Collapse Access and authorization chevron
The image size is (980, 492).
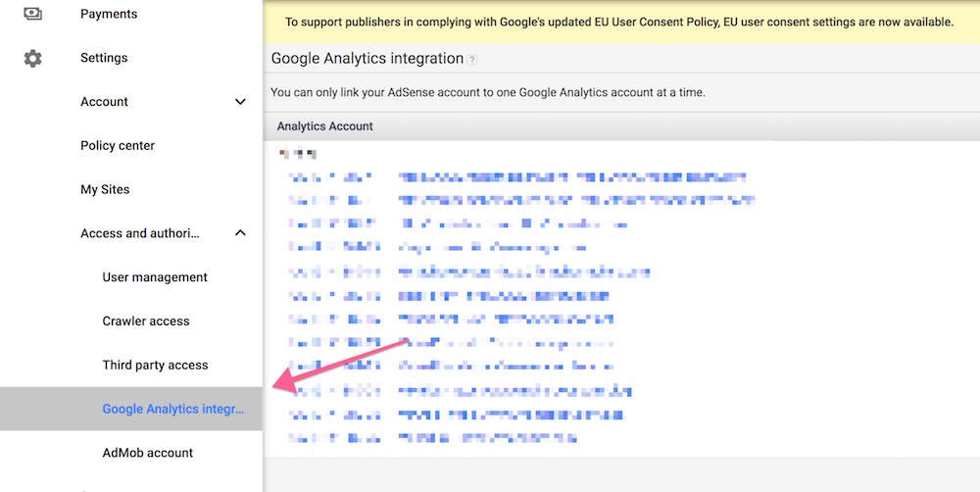point(240,232)
